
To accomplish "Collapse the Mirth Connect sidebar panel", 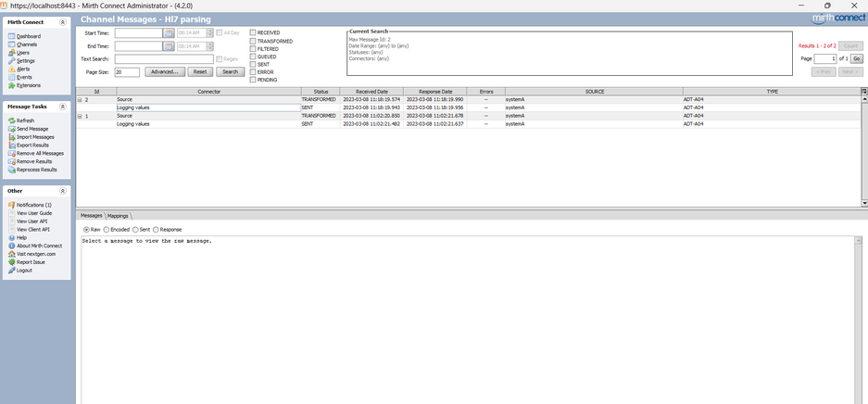I will [63, 22].
